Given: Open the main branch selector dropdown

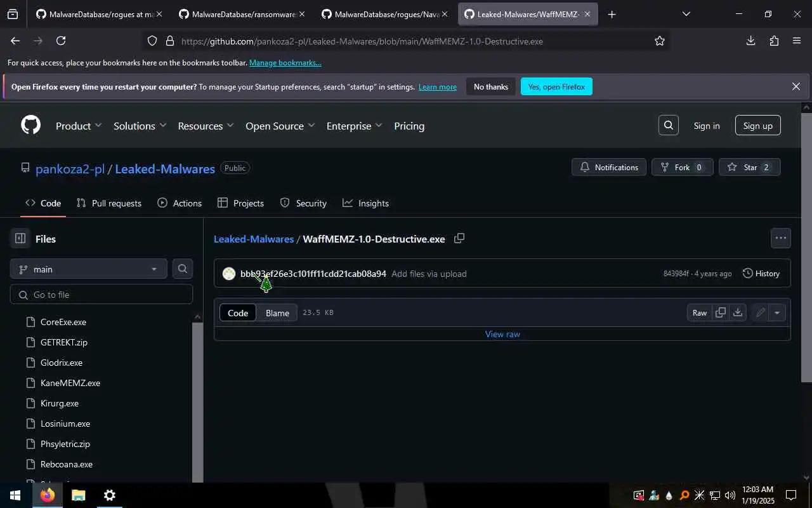Looking at the screenshot, I should pyautogui.click(x=89, y=269).
